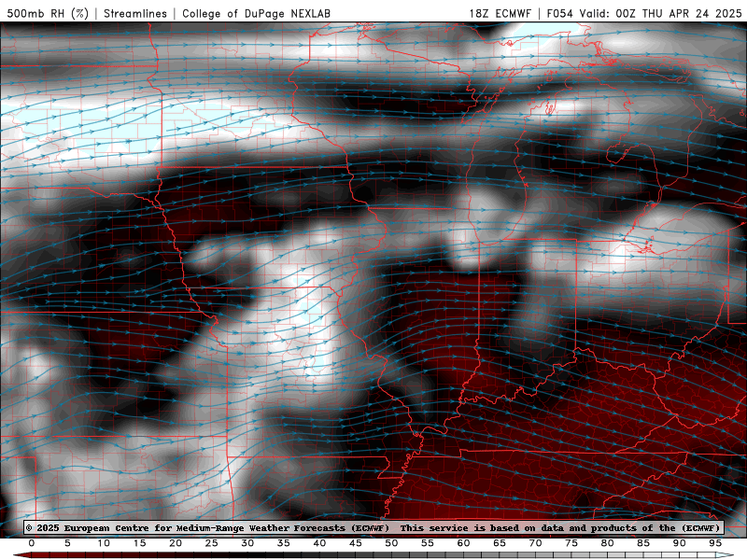Select the 'Streamlines' label in header
The image size is (747, 560).
coord(135,13)
